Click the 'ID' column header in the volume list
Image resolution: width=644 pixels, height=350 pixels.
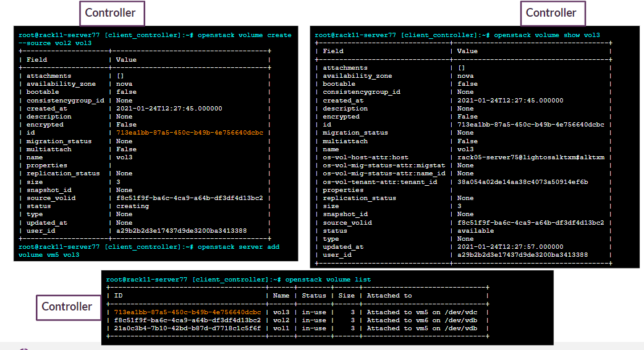118,296
